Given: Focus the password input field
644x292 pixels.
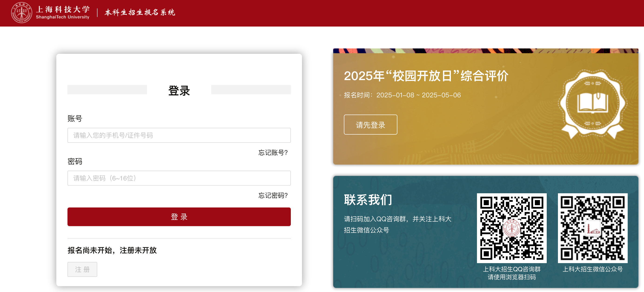Looking at the screenshot, I should coord(179,178).
